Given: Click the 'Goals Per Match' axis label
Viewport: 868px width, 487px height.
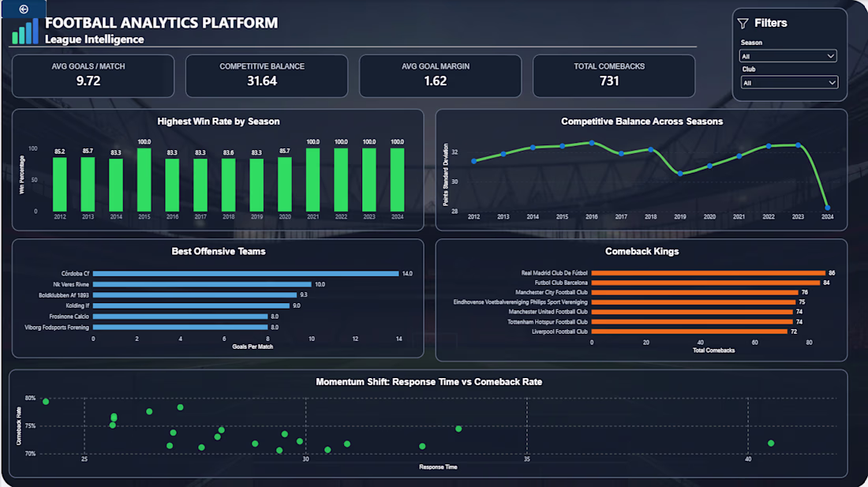Looking at the screenshot, I should [x=253, y=347].
